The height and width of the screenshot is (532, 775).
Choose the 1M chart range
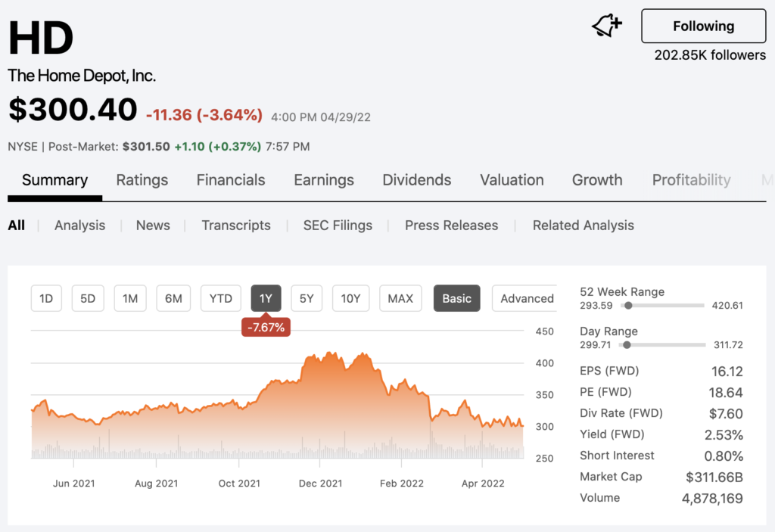130,298
